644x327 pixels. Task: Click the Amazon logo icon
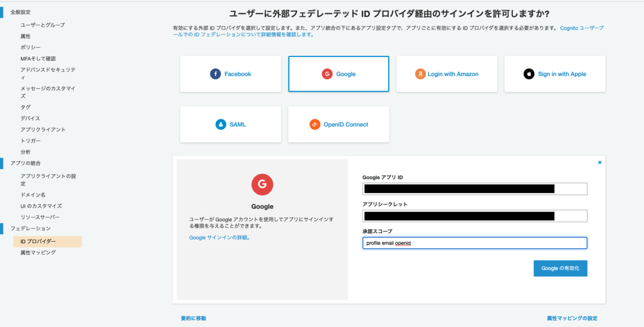[x=420, y=74]
